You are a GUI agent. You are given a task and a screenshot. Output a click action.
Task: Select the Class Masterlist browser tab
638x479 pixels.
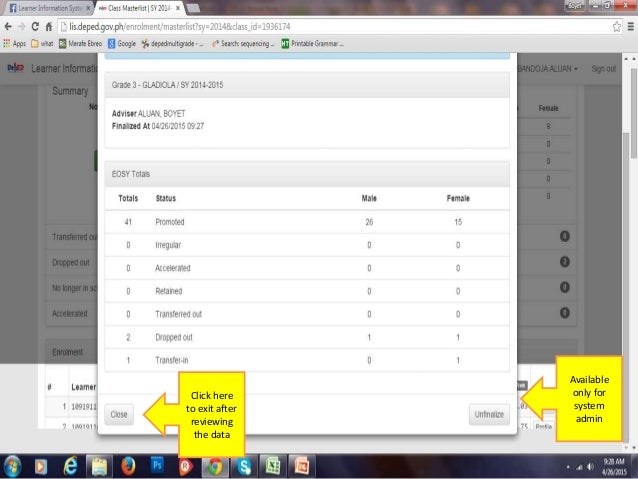(139, 8)
